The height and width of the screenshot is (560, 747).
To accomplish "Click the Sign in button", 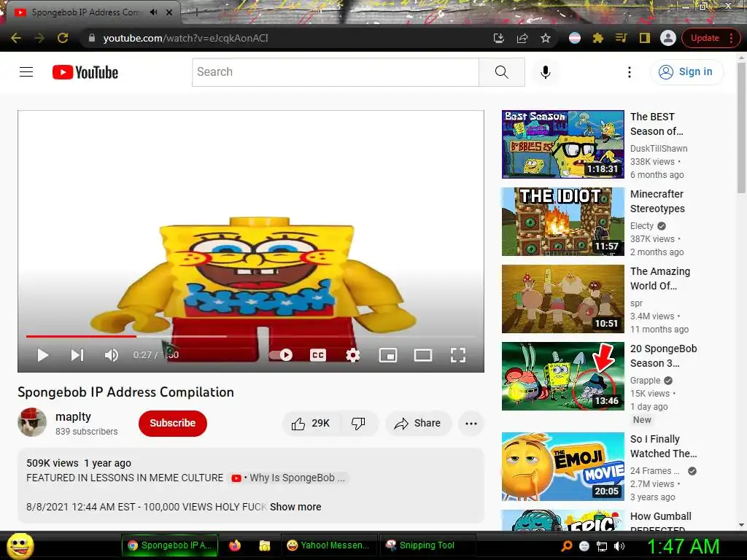I will point(686,72).
